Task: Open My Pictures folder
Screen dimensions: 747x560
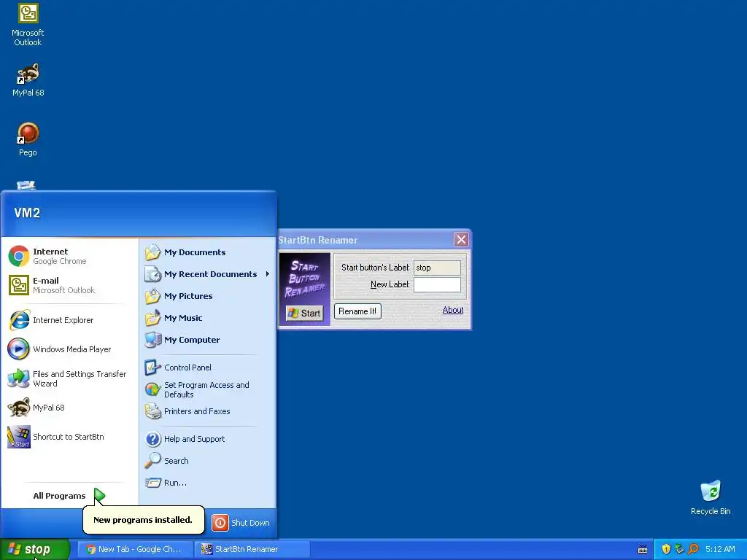Action: [x=207, y=296]
